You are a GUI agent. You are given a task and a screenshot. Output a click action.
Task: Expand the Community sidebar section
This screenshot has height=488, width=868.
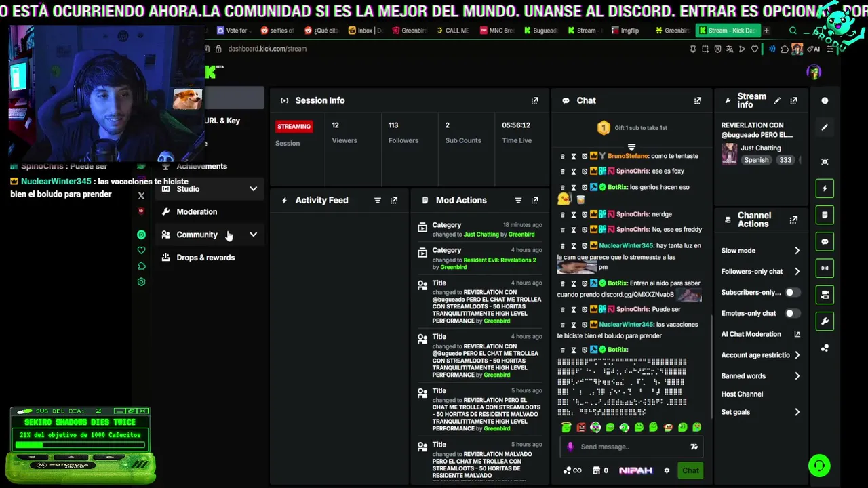253,235
